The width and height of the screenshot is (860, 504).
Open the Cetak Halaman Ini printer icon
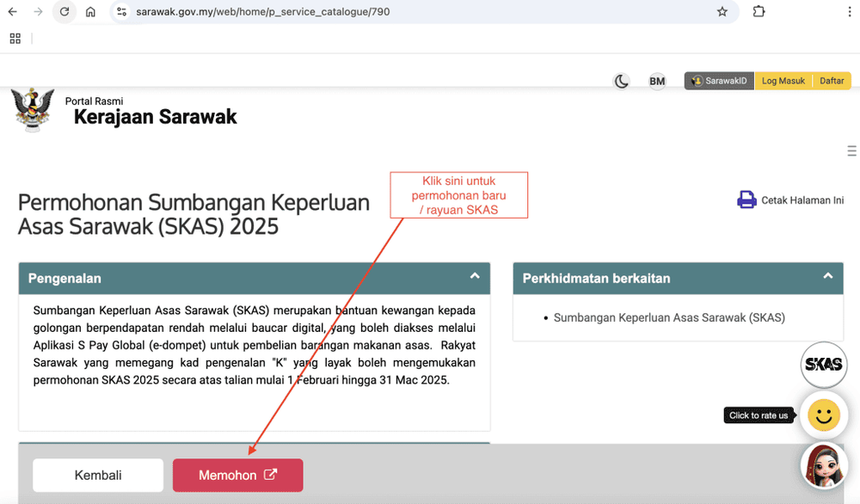746,199
